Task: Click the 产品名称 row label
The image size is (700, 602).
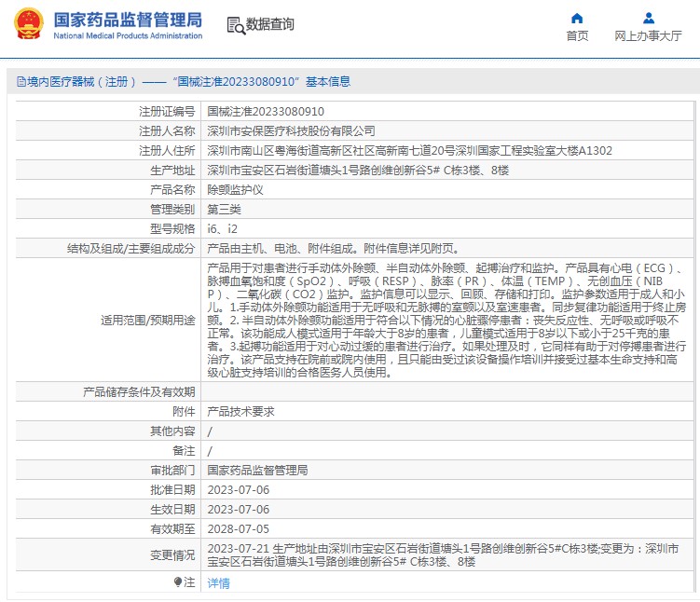Action: [172, 190]
